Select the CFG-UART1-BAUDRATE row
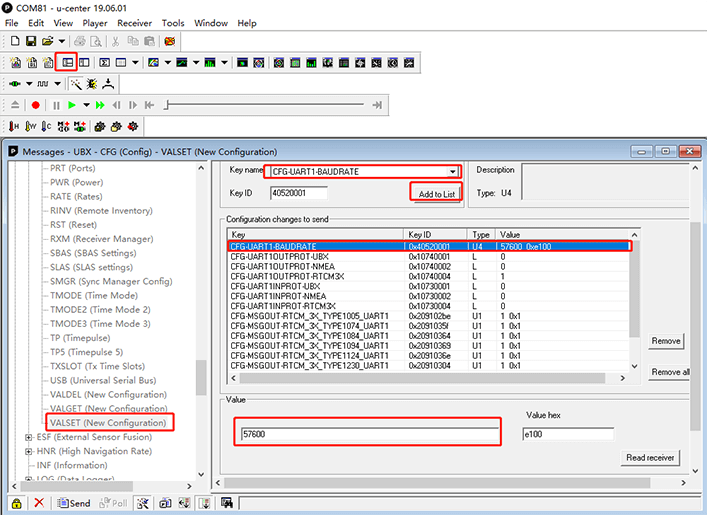The height and width of the screenshot is (515, 707). click(x=428, y=247)
